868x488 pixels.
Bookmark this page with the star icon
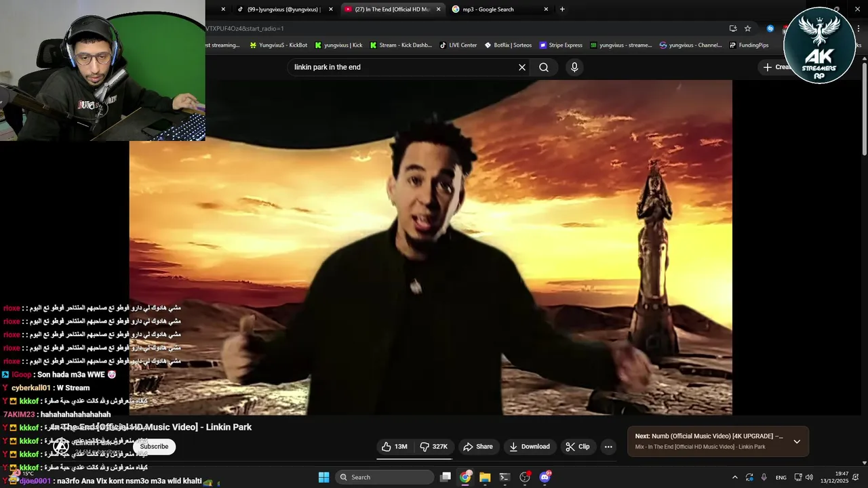tap(747, 28)
